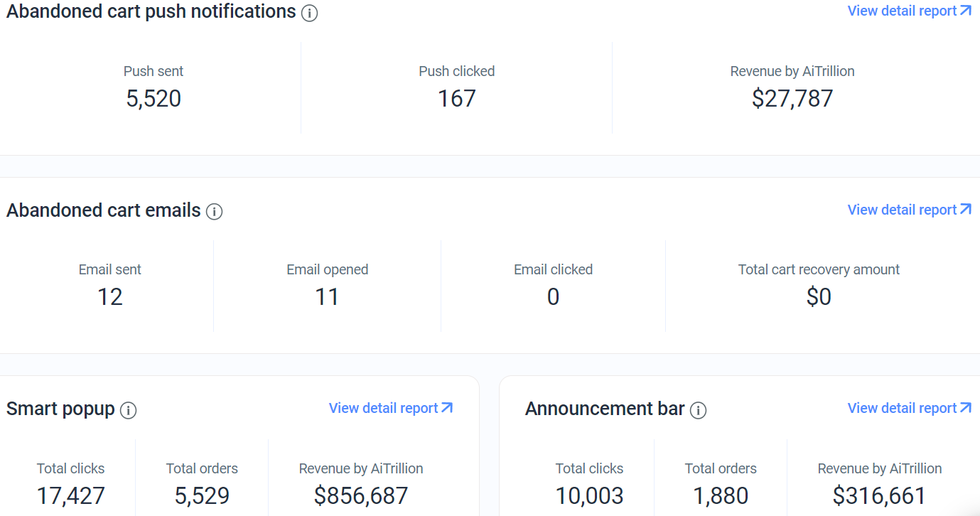The width and height of the screenshot is (980, 516).
Task: Select Smart popup revenue $856,687
Action: [x=361, y=495]
